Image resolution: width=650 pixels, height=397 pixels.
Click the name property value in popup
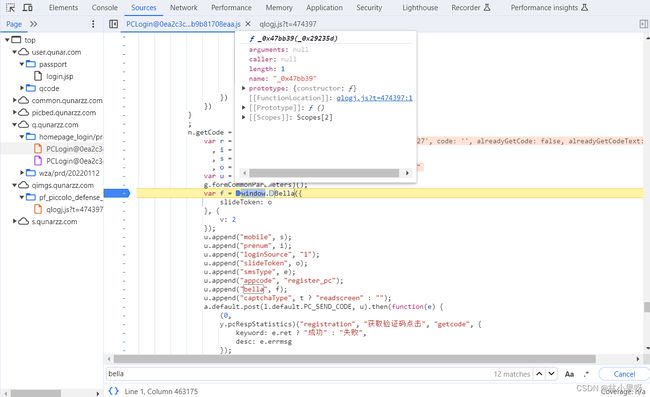point(295,78)
